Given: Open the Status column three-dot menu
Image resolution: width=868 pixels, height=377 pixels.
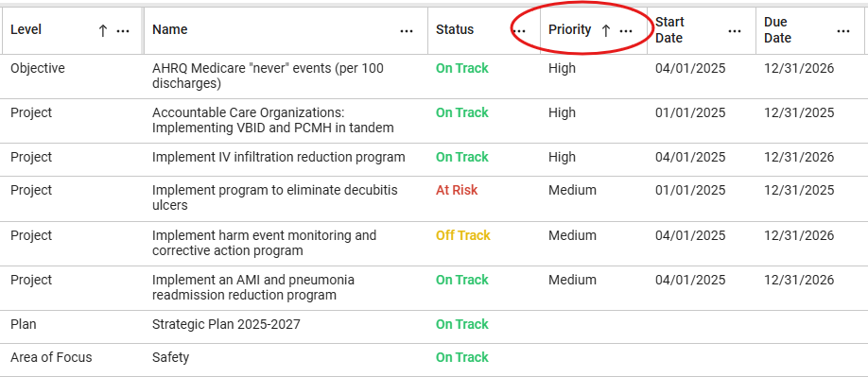Looking at the screenshot, I should 519,31.
